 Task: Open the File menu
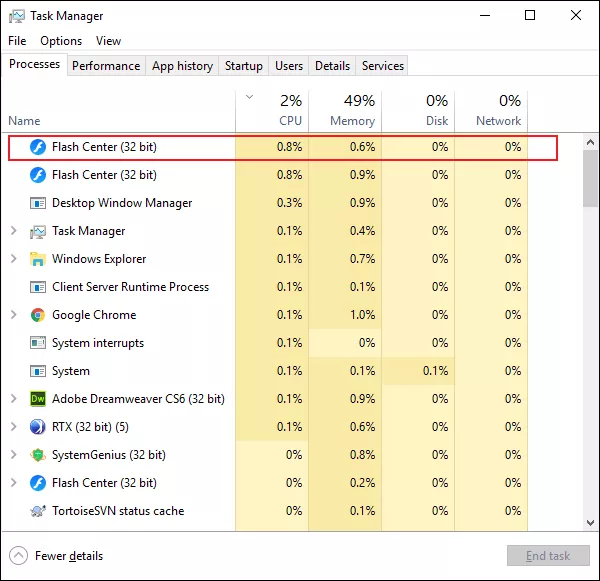(x=17, y=41)
